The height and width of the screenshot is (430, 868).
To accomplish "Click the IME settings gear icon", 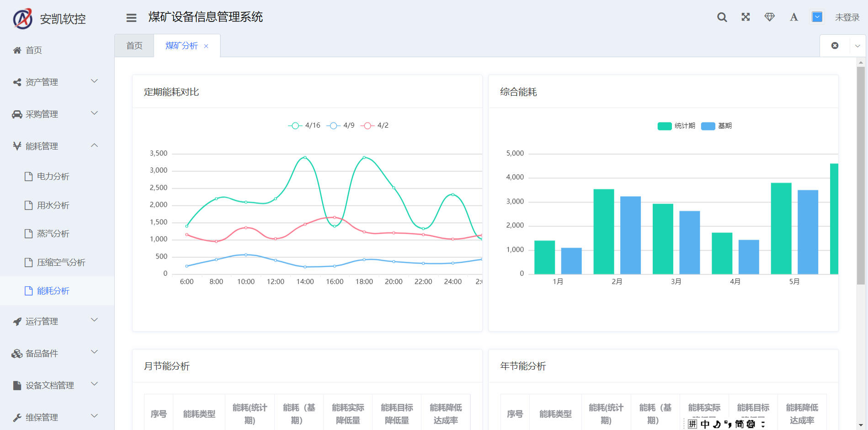I will 751,424.
